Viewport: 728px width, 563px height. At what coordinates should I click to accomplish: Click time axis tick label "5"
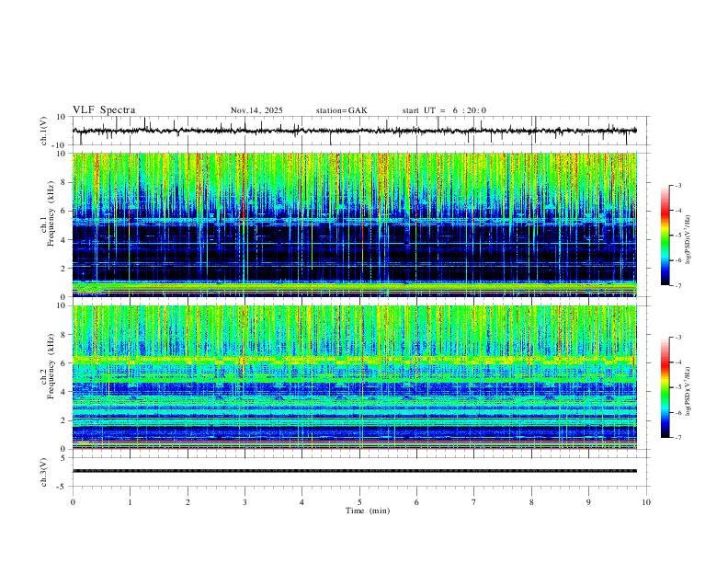pyautogui.click(x=359, y=502)
